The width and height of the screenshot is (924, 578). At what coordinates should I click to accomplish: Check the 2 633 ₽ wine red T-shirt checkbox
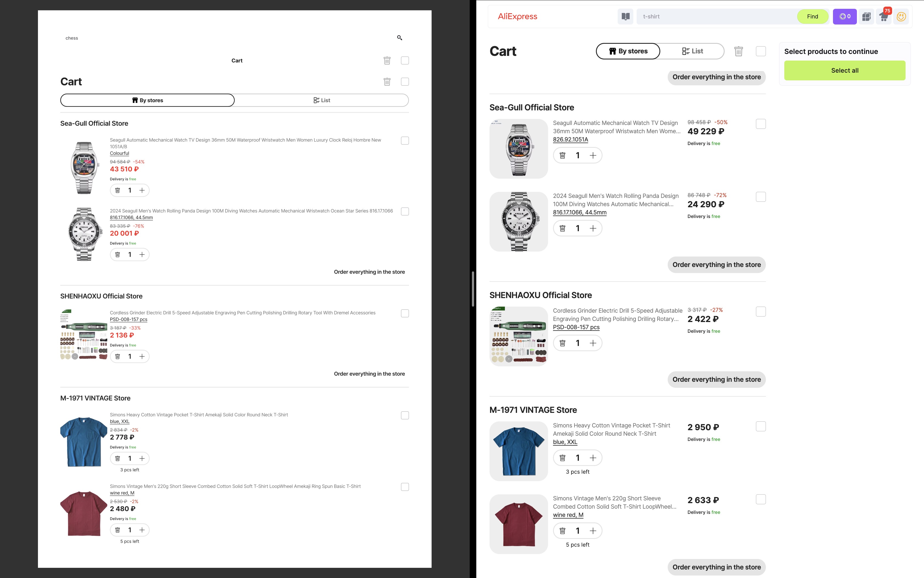pos(761,499)
